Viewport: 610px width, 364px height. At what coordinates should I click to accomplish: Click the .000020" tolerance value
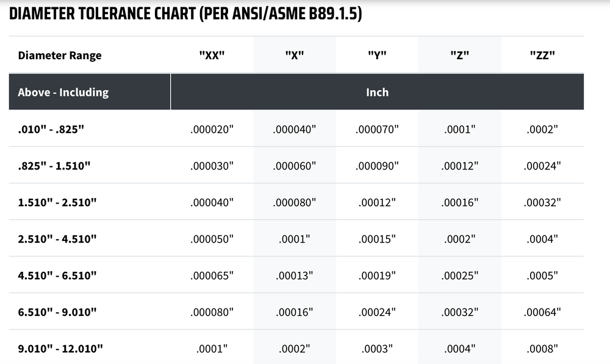click(x=212, y=129)
